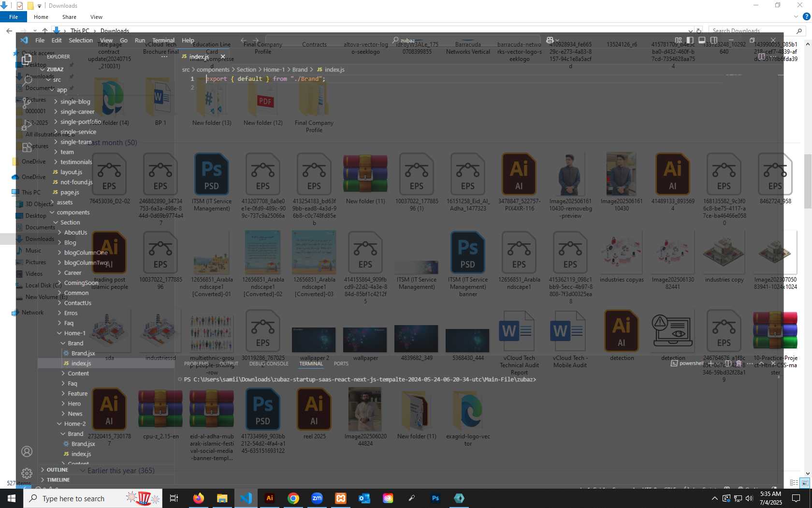
Task: Select Network in File Explorer navigation pane
Action: (x=32, y=313)
